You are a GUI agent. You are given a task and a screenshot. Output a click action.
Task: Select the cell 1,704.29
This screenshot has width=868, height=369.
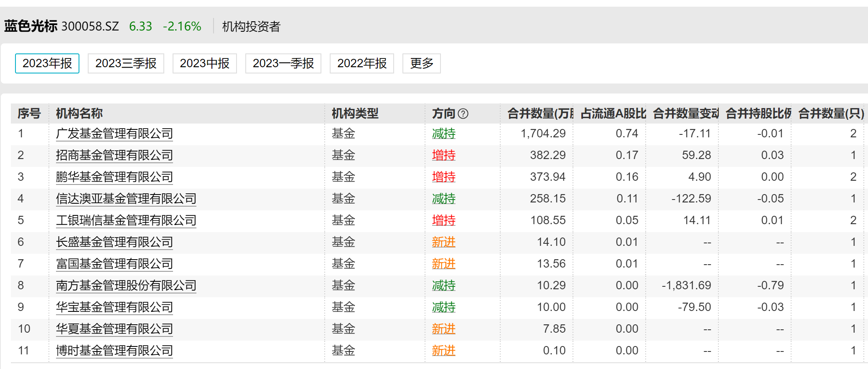tap(543, 134)
